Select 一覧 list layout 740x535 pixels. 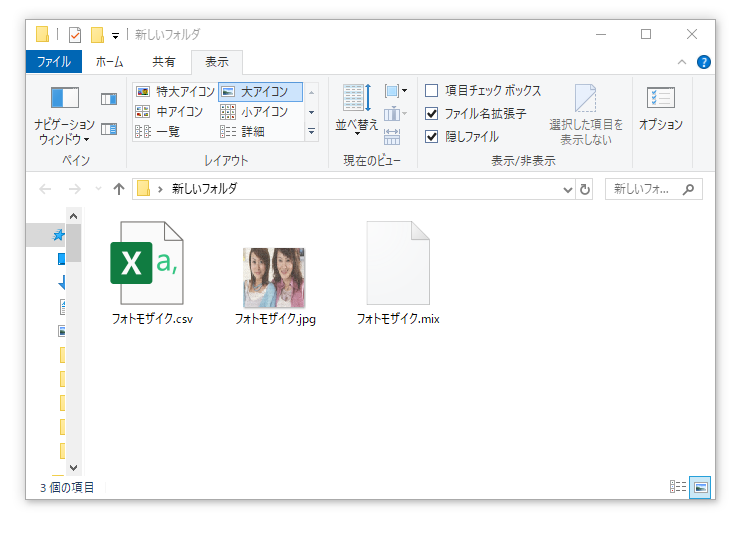click(x=158, y=132)
